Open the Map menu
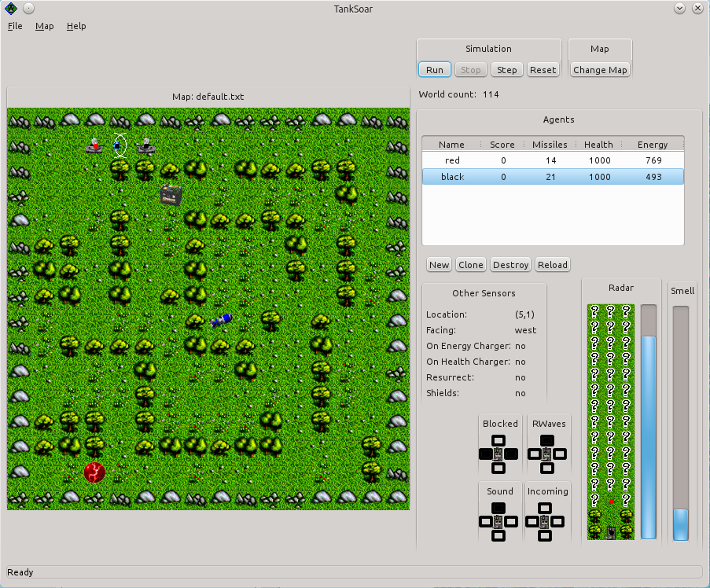The image size is (710, 588). coord(45,26)
